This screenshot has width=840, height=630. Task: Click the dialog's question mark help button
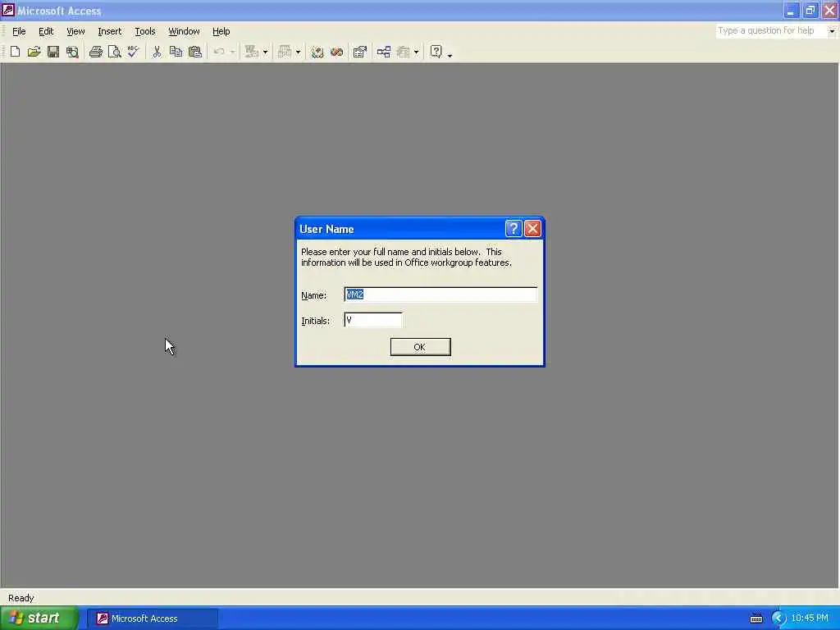click(x=514, y=229)
